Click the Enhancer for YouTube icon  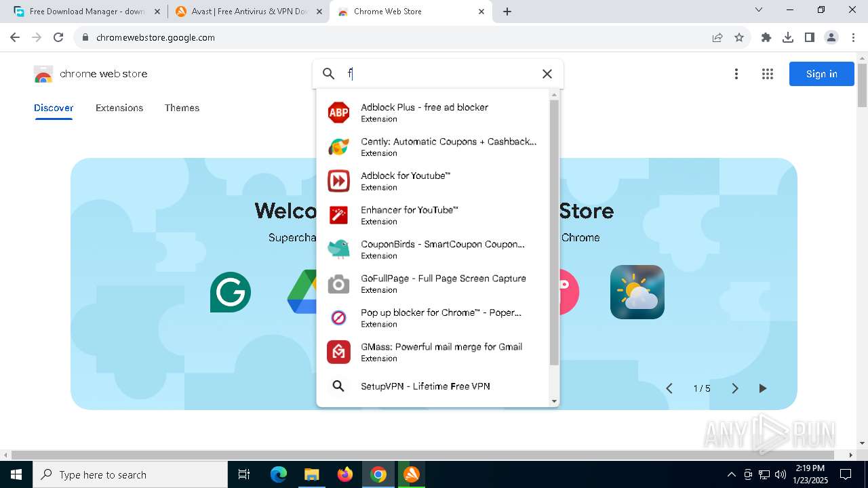pyautogui.click(x=338, y=215)
